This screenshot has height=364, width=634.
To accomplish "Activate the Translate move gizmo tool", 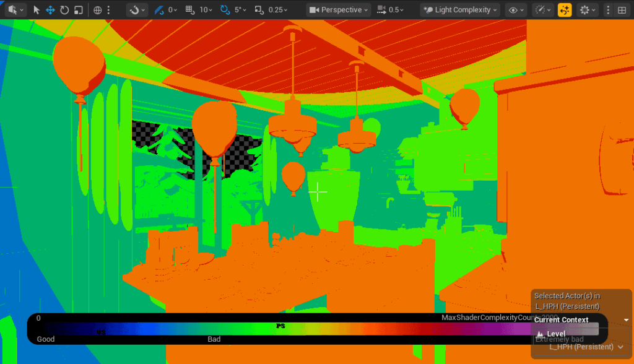I will [x=50, y=10].
